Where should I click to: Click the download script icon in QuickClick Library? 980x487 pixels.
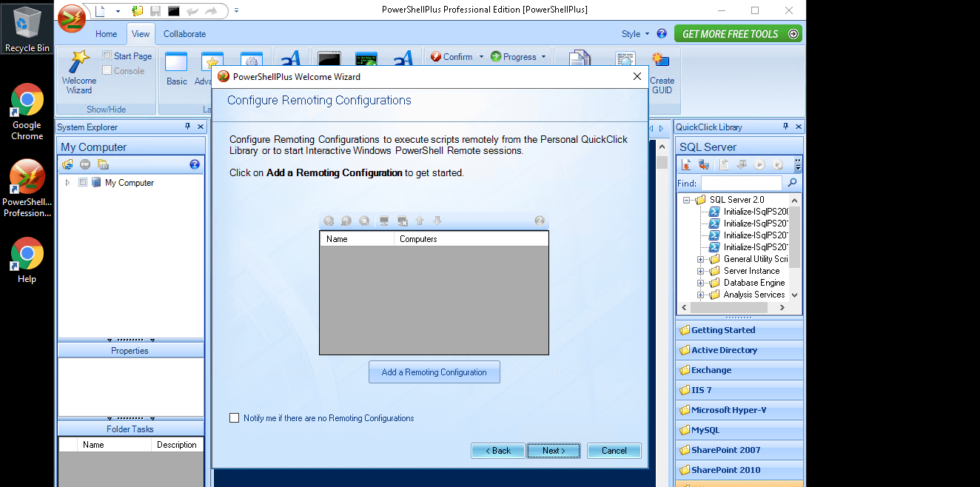[686, 164]
